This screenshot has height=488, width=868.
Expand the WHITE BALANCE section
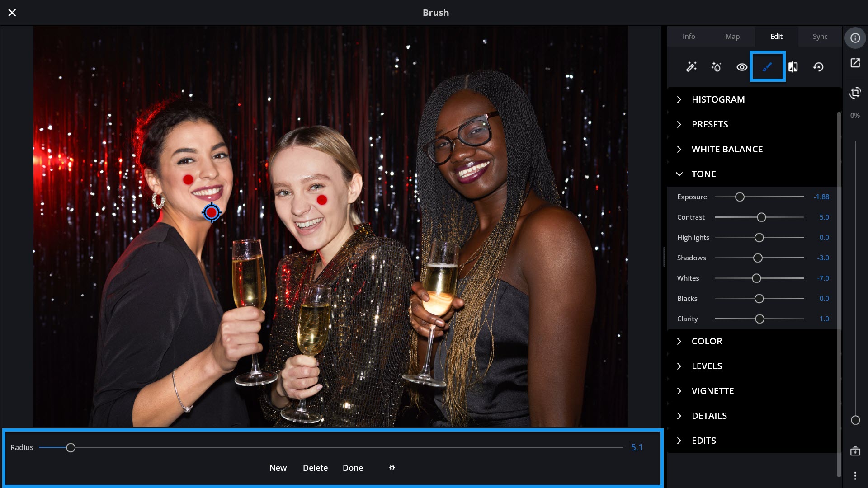(x=727, y=149)
